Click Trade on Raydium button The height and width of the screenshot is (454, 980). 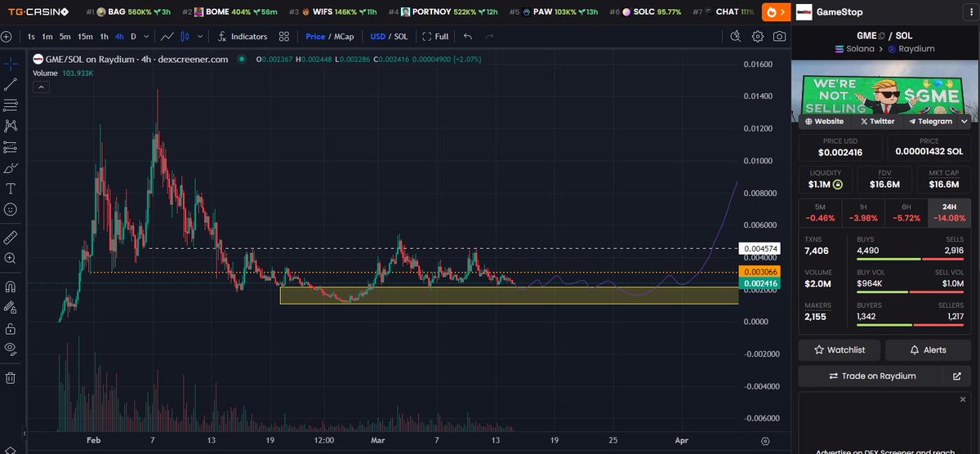tap(872, 376)
